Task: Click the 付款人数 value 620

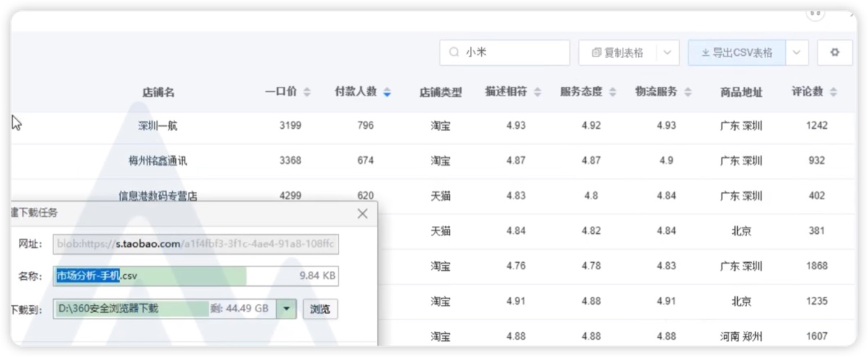Action: click(365, 196)
